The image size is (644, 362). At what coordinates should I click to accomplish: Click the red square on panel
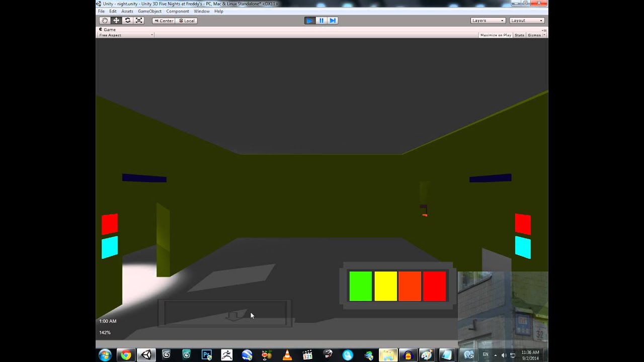pyautogui.click(x=435, y=286)
